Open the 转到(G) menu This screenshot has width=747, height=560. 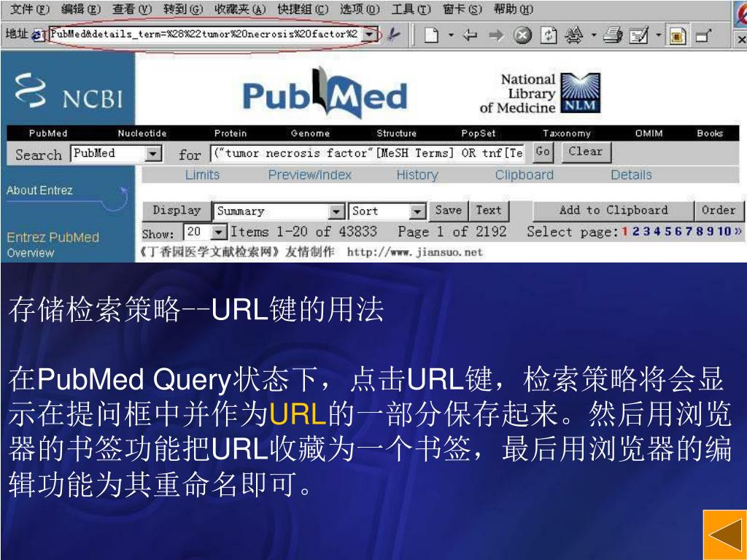(183, 9)
